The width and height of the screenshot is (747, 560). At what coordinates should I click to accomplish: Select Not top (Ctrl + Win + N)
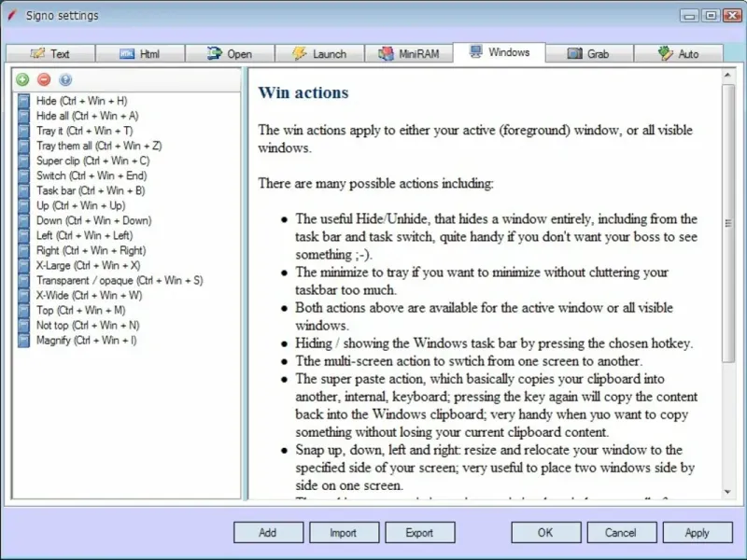click(x=88, y=326)
